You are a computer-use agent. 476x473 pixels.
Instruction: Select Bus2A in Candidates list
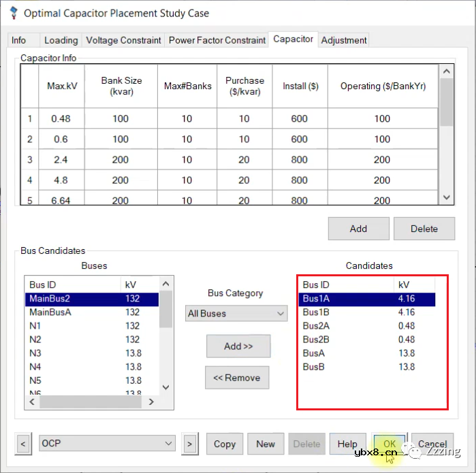[317, 326]
